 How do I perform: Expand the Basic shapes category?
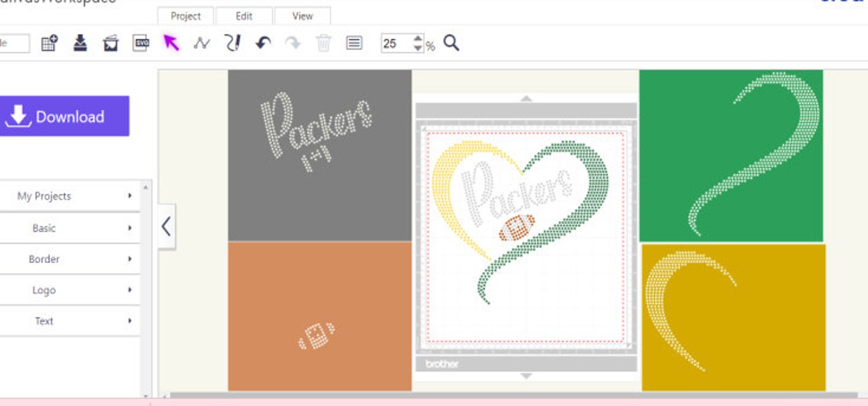click(70, 228)
